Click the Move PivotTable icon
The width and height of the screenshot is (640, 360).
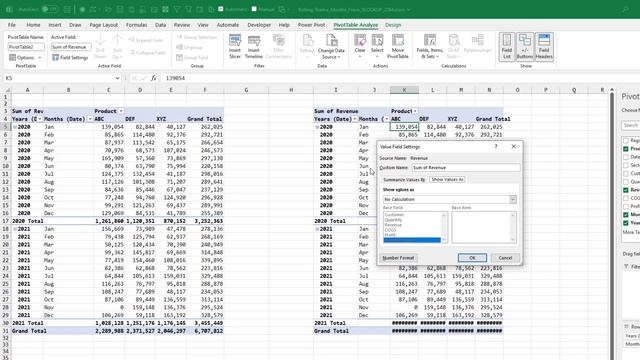pyautogui.click(x=398, y=46)
